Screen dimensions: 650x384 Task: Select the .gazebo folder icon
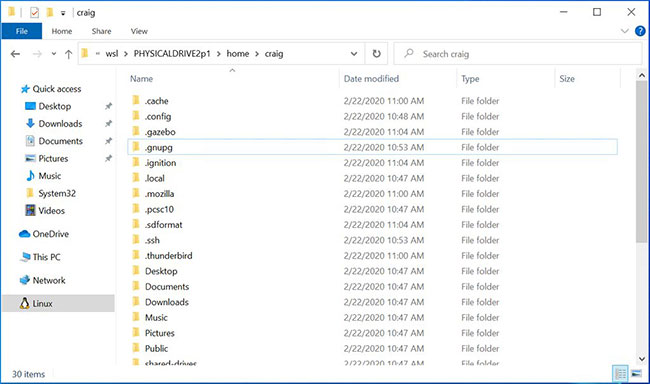136,131
